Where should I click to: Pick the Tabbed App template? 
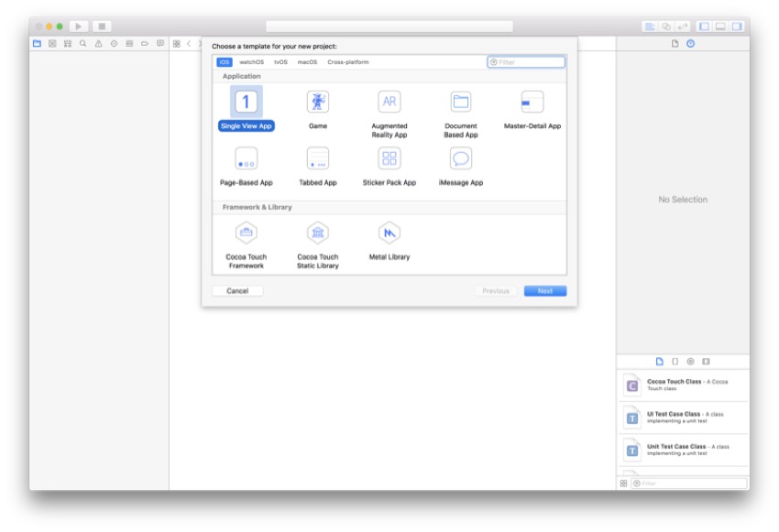[318, 167]
